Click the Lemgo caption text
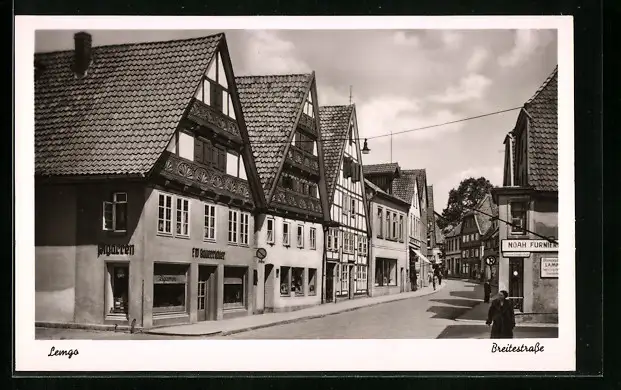 (63, 352)
